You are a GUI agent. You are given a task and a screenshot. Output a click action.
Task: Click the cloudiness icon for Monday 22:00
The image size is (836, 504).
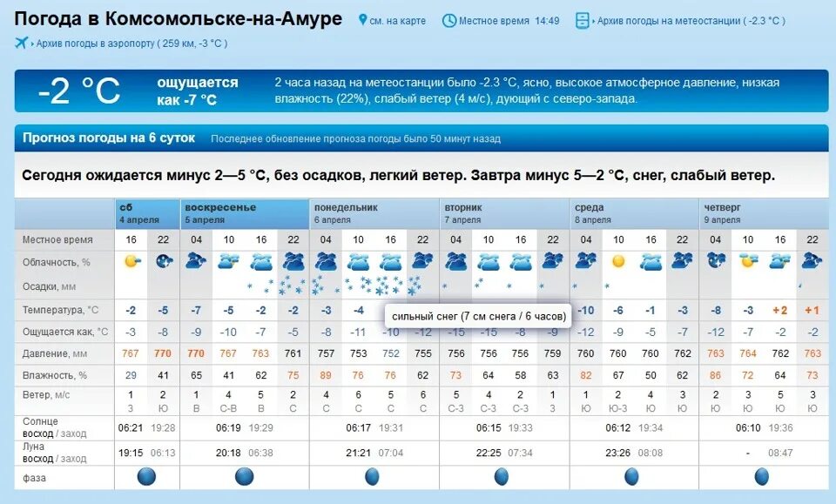point(423,261)
